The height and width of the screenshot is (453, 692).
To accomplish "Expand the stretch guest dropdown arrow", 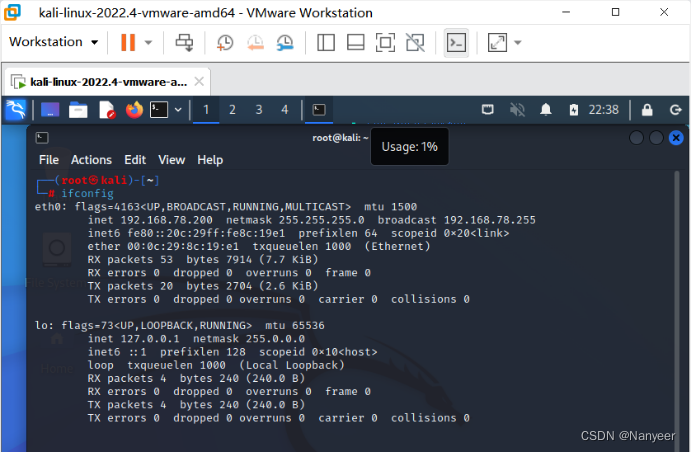I will pyautogui.click(x=518, y=42).
